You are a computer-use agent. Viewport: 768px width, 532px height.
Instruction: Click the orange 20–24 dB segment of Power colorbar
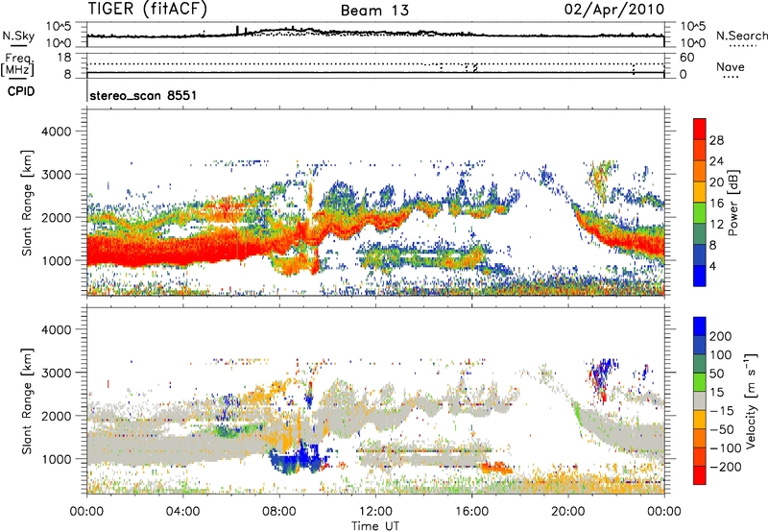point(700,171)
